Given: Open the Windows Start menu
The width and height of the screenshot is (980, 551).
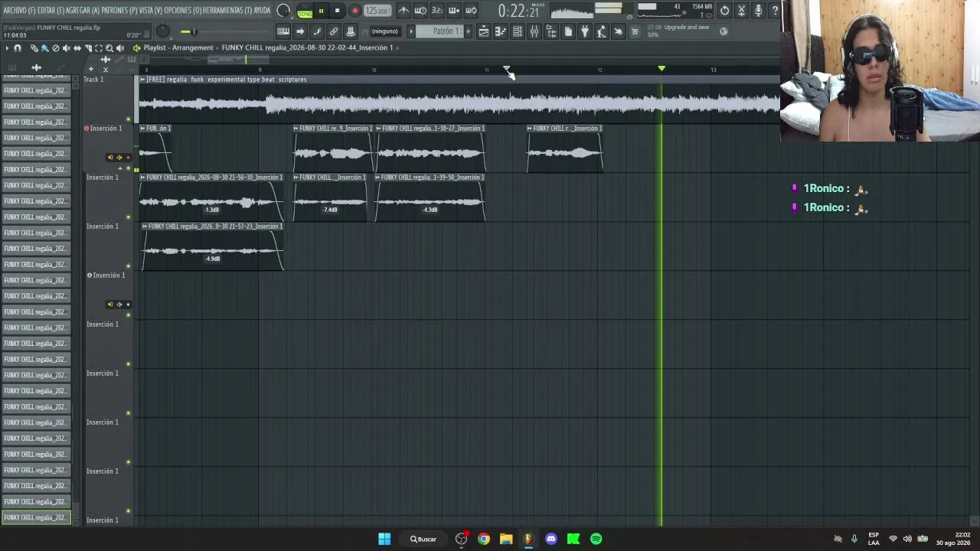Looking at the screenshot, I should [384, 539].
